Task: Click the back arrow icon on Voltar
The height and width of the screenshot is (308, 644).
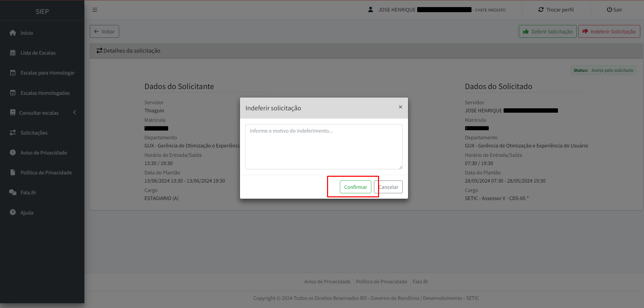Action: pyautogui.click(x=97, y=31)
